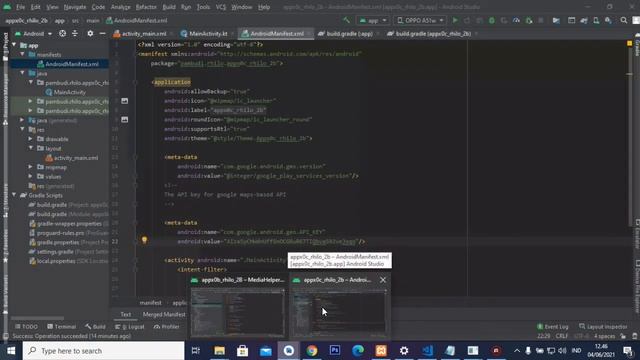Open the VCS menu
640x360 pixels.
click(x=221, y=7)
